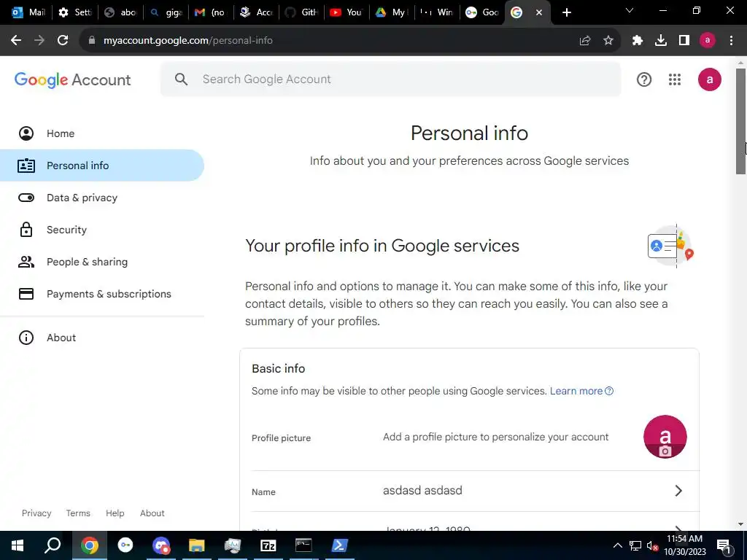Open About in the sidebar

(x=102, y=338)
